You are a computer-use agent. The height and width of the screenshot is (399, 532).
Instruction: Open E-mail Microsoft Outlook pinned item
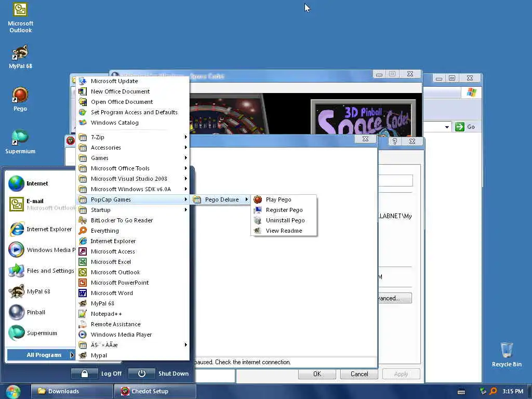(x=42, y=204)
